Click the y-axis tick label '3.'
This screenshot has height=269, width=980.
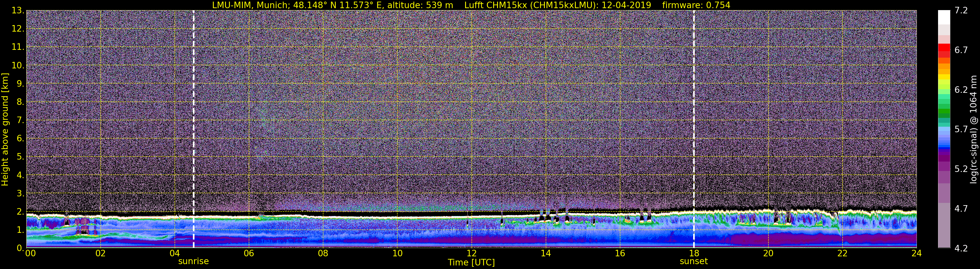coord(20,193)
